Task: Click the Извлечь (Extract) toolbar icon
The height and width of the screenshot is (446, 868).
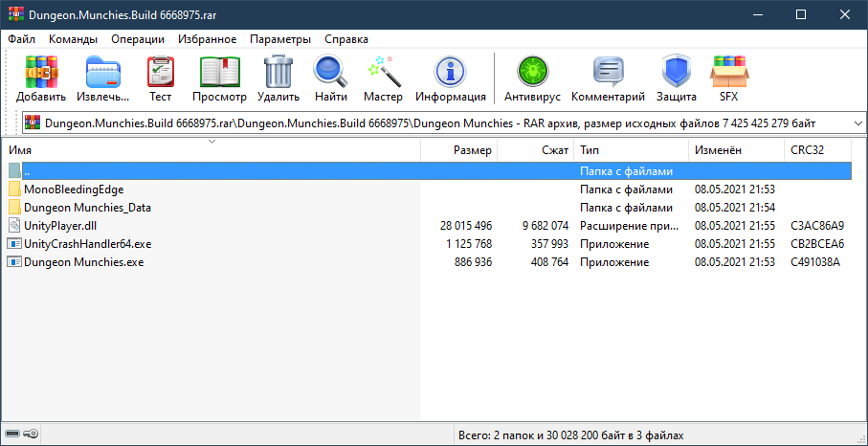Action: [x=103, y=72]
